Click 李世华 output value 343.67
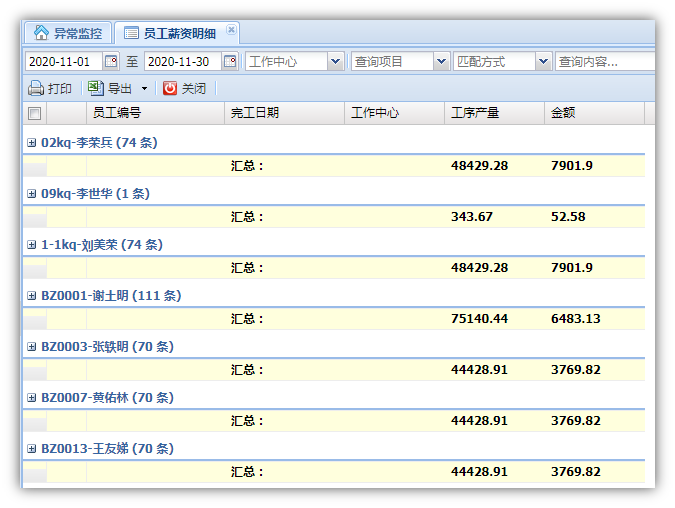Viewport: 675px width, 508px height. [x=472, y=217]
